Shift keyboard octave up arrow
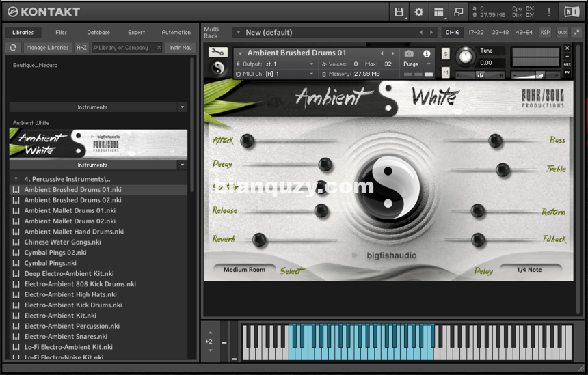Screen dimensions: 588x375 click(x=210, y=332)
